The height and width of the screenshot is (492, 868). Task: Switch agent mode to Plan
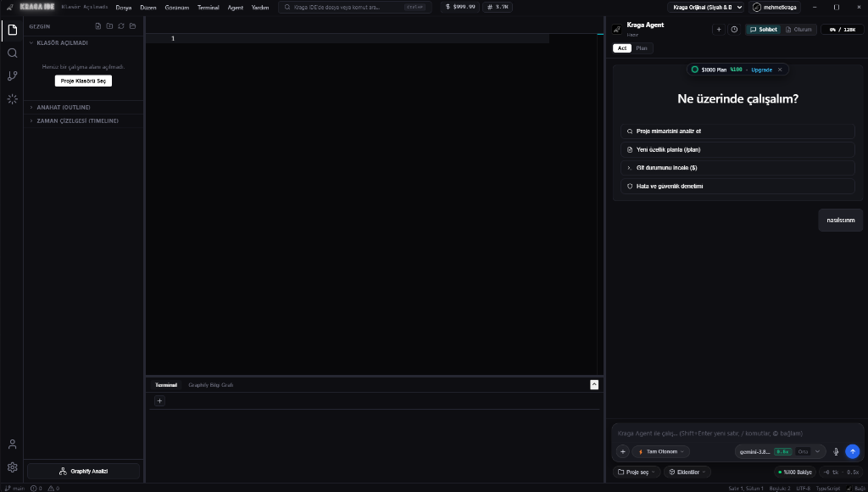tap(642, 48)
